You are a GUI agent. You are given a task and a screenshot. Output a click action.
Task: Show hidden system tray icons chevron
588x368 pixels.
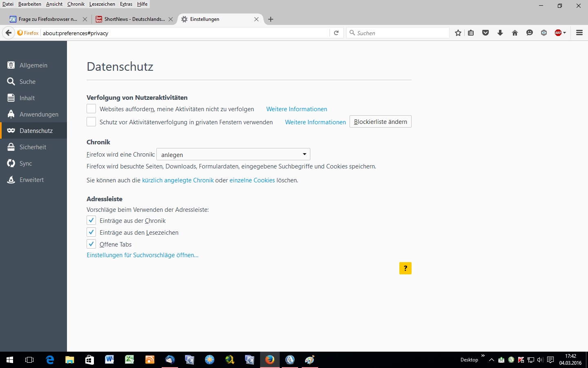491,360
